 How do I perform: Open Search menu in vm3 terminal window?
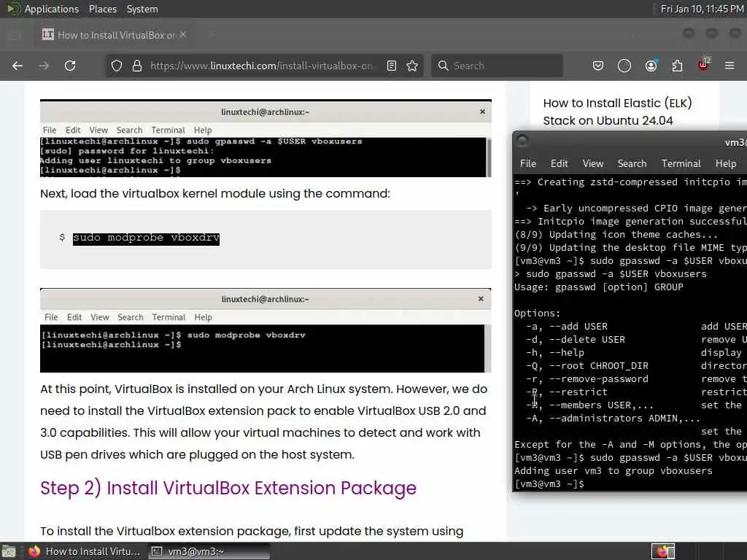(632, 163)
